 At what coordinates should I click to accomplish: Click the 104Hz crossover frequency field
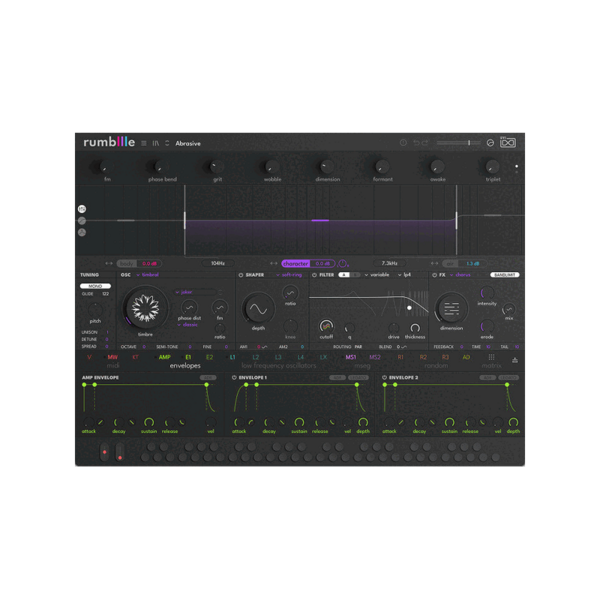point(218,263)
